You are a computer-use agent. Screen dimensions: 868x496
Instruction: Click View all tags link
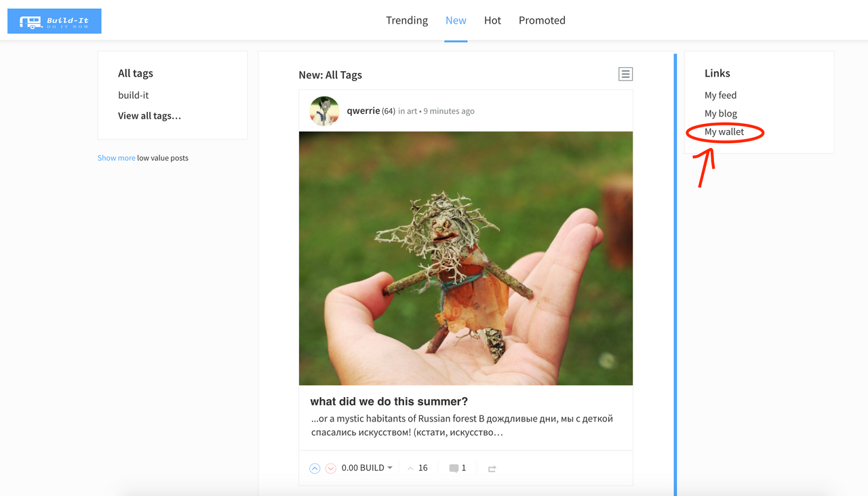point(149,115)
